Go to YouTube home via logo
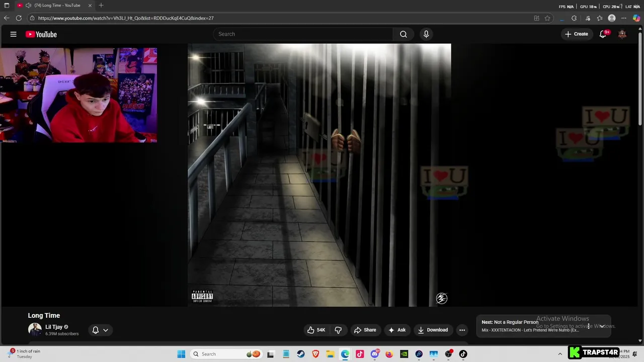Viewport: 644px width, 362px height. 41,34
